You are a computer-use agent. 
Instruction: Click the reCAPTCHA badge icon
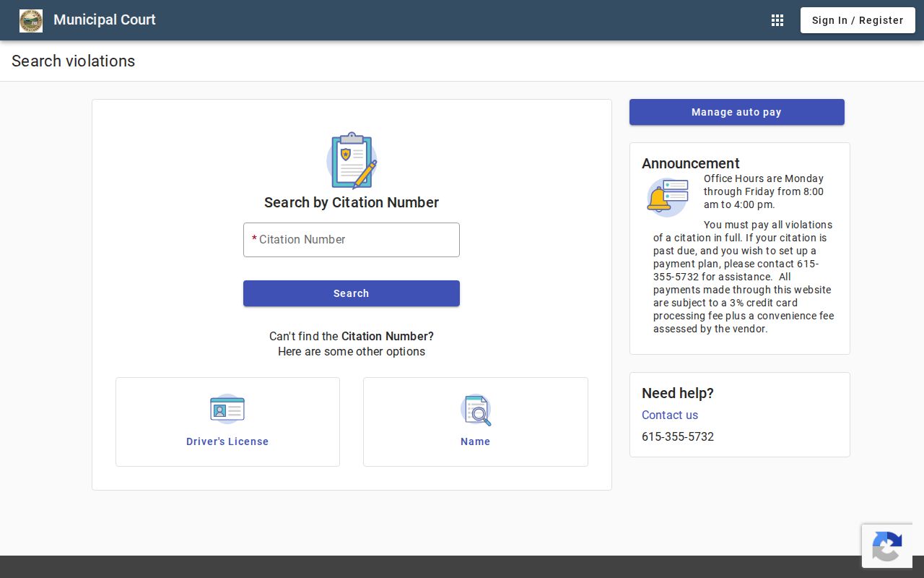click(x=887, y=546)
